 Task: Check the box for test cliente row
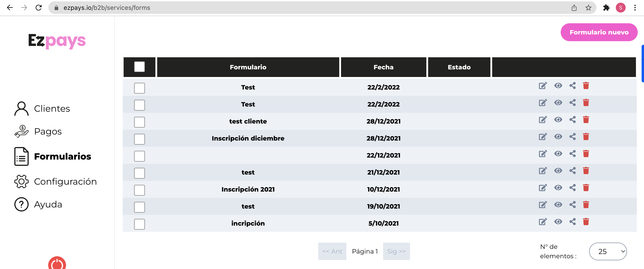click(139, 122)
